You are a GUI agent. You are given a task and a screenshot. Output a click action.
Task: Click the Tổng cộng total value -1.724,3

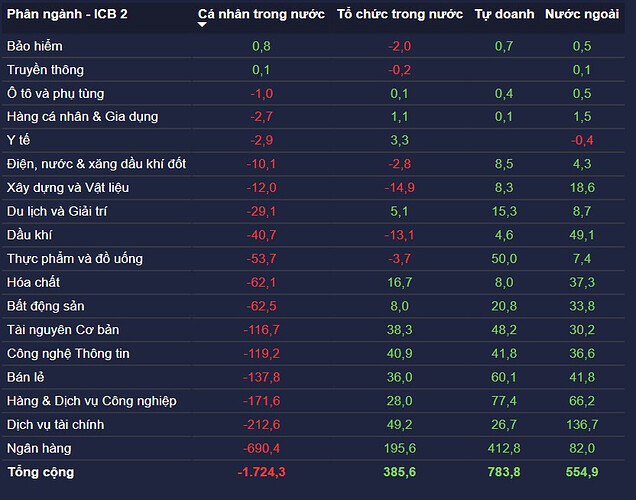coord(262,471)
